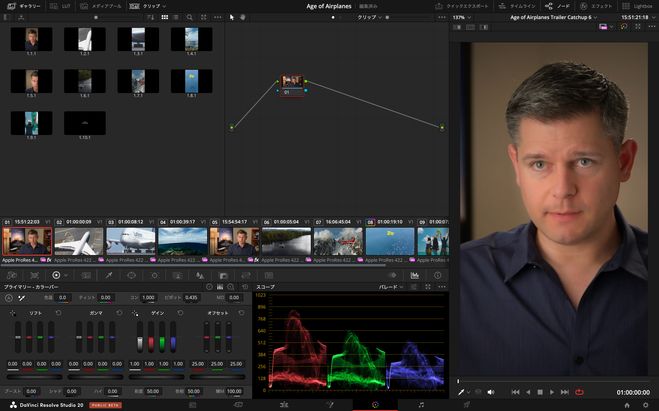Expand the scopes panel to full size
Viewport: 659px width, 411px height.
pyautogui.click(x=428, y=287)
